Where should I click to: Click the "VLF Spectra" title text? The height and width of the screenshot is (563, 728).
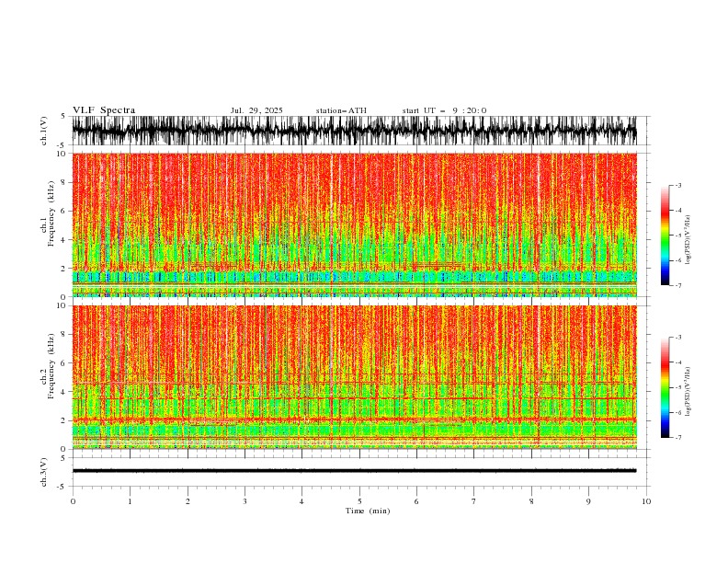point(104,110)
